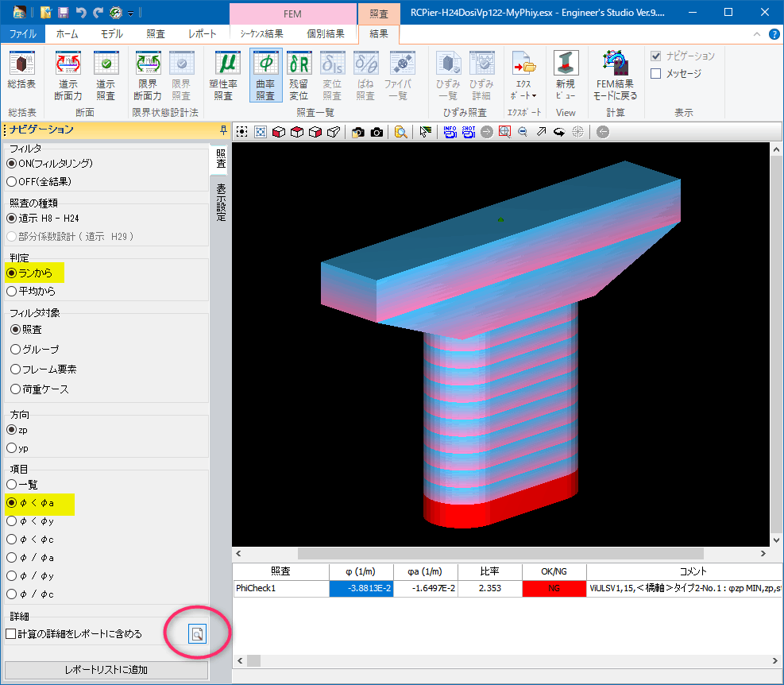The image size is (784, 685).
Task: Check 計算の詳細をレポートに含める option
Action: (11, 634)
